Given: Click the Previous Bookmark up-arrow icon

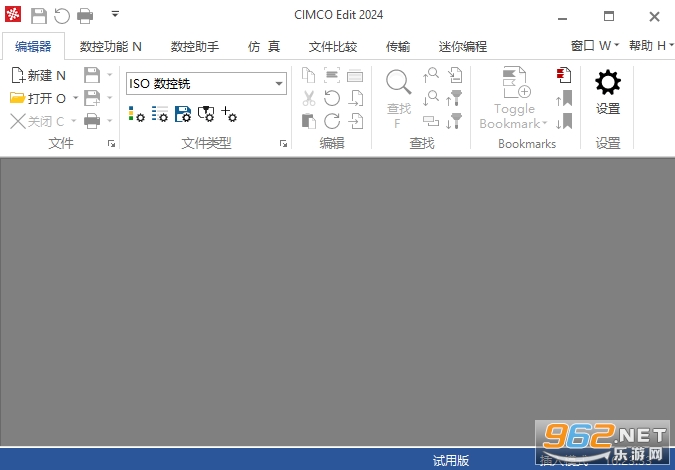Looking at the screenshot, I should (x=564, y=98).
